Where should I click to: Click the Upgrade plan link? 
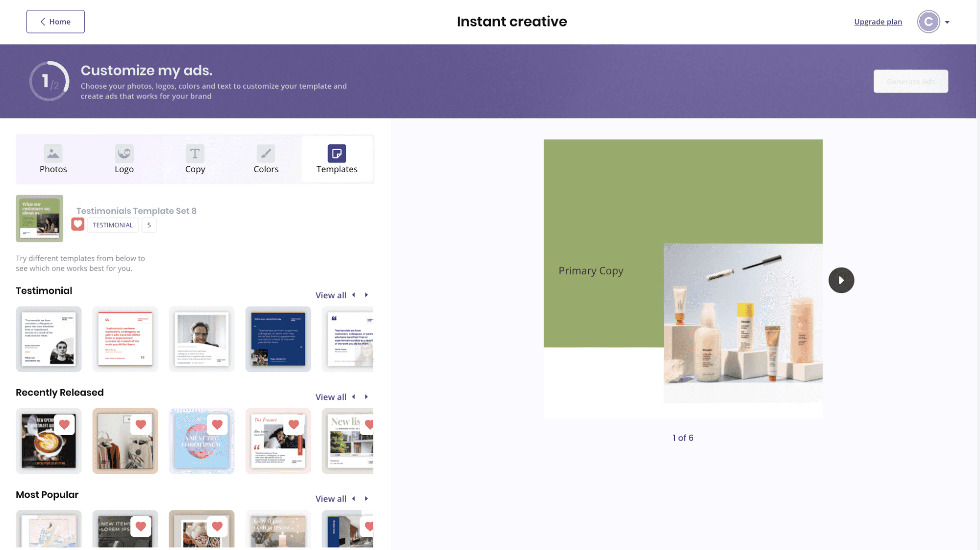pos(878,22)
